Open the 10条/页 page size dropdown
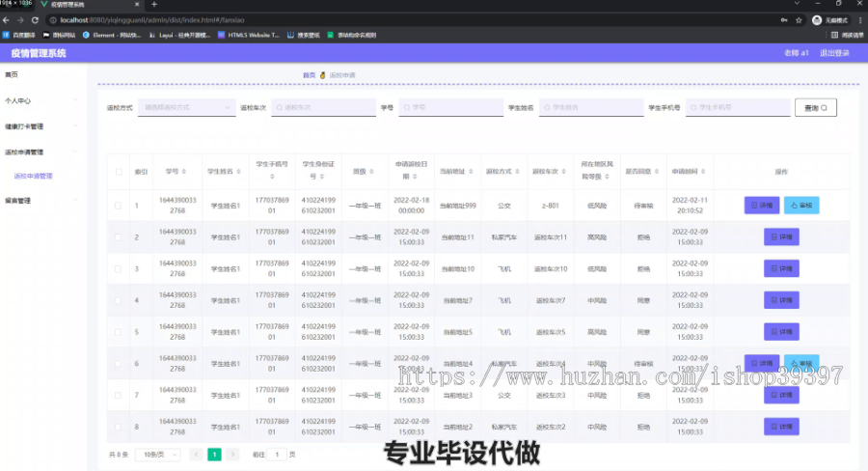Screen dimensions: 868x471 click(x=158, y=455)
